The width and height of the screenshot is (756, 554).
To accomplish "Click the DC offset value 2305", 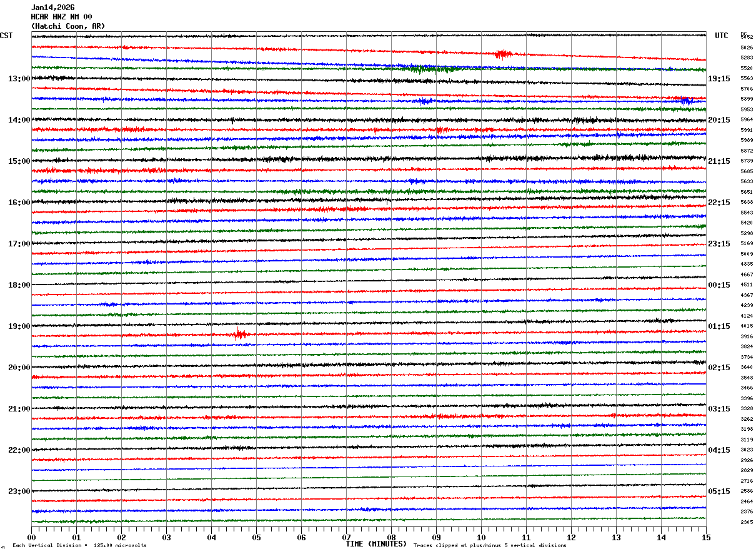I will 747,522.
